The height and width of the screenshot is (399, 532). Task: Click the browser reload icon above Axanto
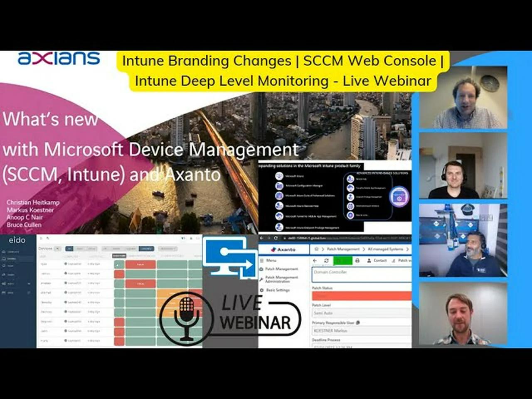275,238
